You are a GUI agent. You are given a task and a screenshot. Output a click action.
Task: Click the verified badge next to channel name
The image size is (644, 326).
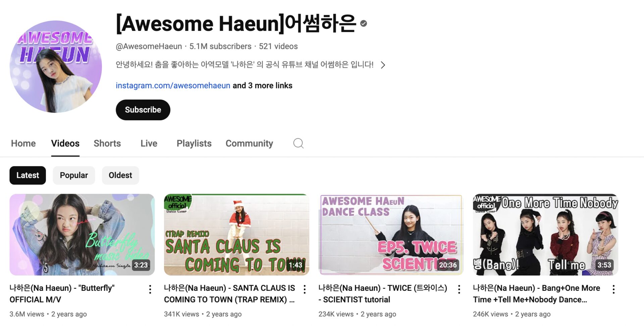point(364,23)
